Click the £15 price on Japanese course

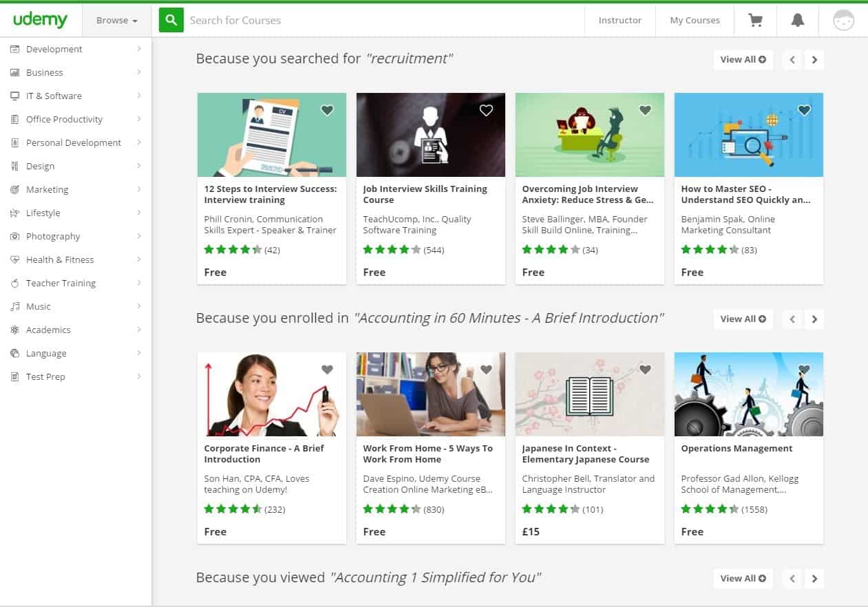point(531,532)
